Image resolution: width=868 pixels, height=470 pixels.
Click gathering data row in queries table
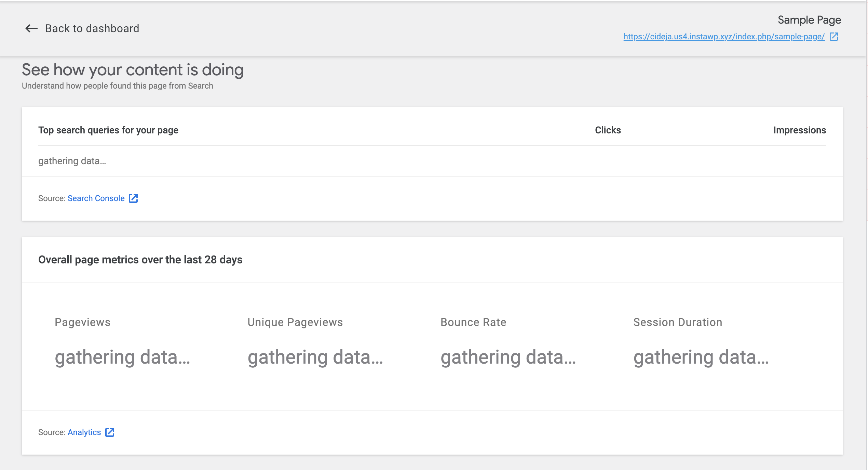[x=72, y=161]
